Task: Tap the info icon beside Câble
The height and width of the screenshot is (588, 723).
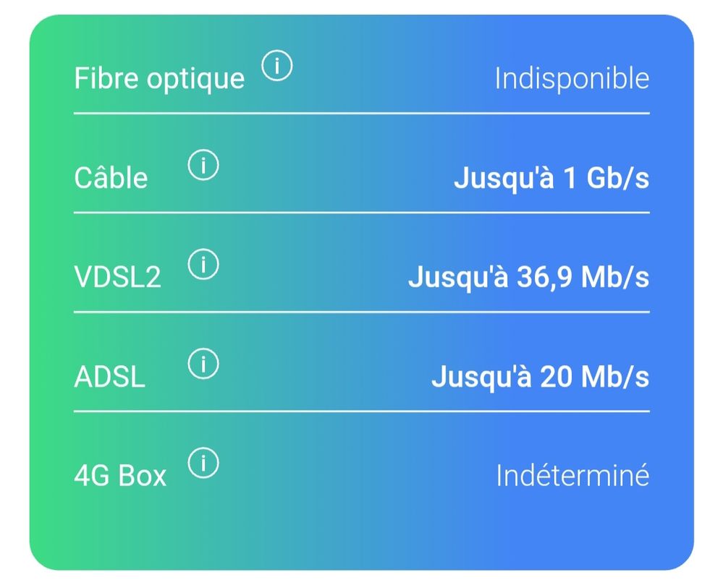Action: click(203, 166)
